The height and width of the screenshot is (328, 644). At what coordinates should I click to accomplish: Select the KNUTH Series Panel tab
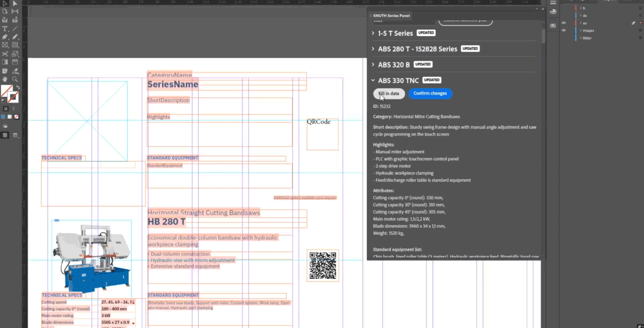391,16
